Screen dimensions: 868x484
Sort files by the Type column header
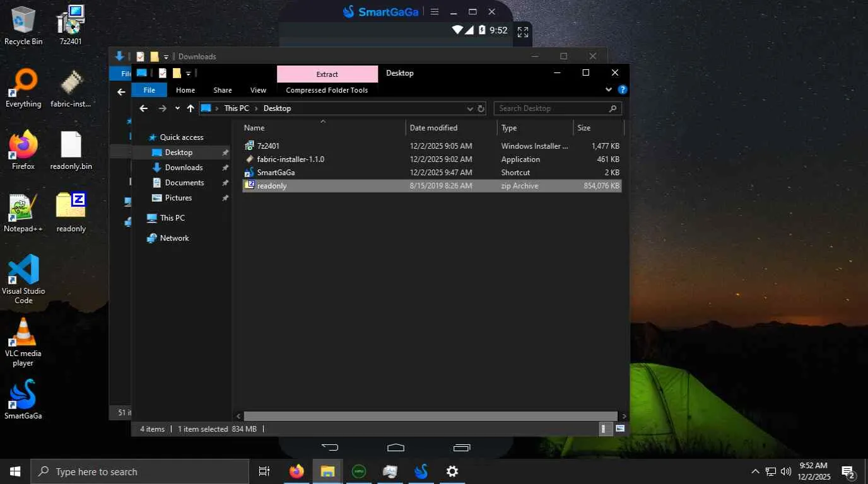point(536,128)
